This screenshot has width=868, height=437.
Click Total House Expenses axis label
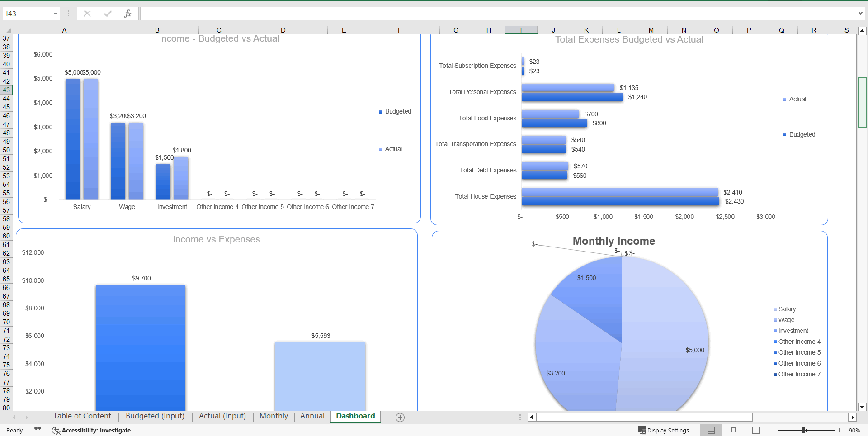coord(486,196)
